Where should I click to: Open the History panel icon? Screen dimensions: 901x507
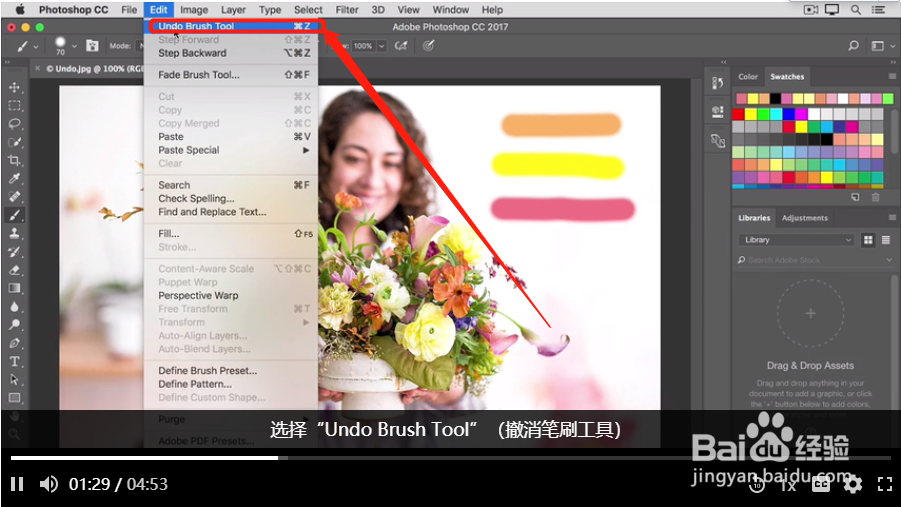pos(718,83)
